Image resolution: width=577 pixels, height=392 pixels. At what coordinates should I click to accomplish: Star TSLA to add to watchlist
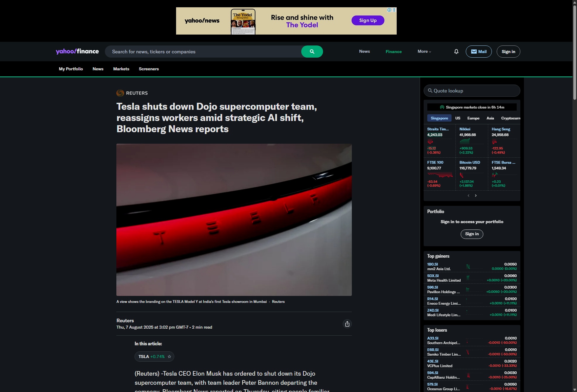[169, 357]
